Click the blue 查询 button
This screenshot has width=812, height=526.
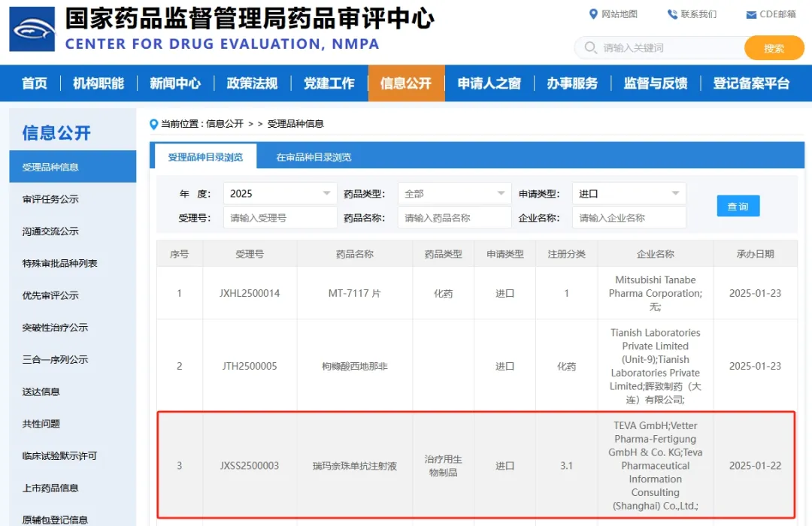tap(738, 206)
